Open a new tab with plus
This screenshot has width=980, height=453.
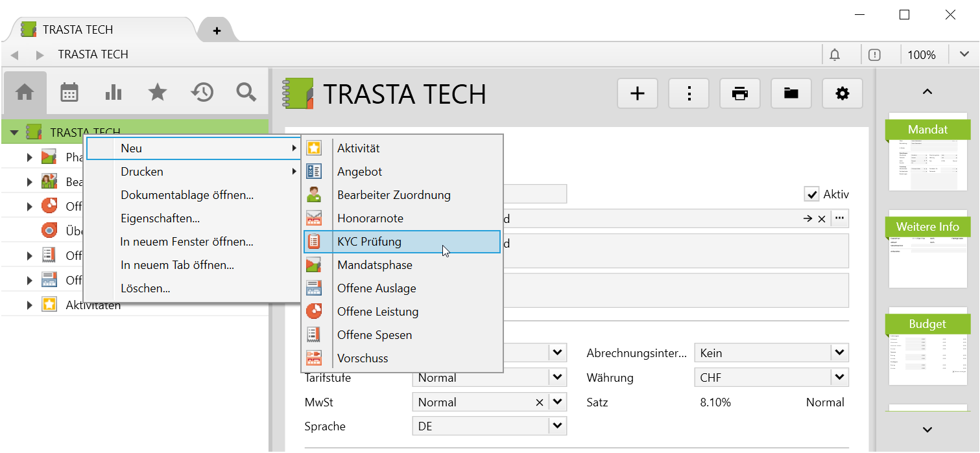(x=217, y=30)
